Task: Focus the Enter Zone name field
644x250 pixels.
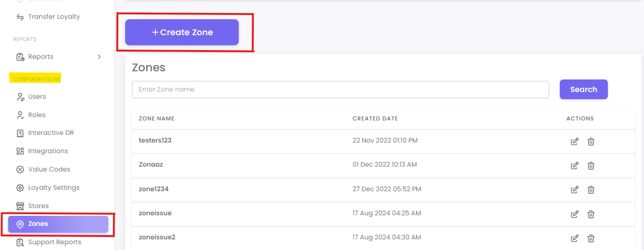Action: (x=340, y=90)
